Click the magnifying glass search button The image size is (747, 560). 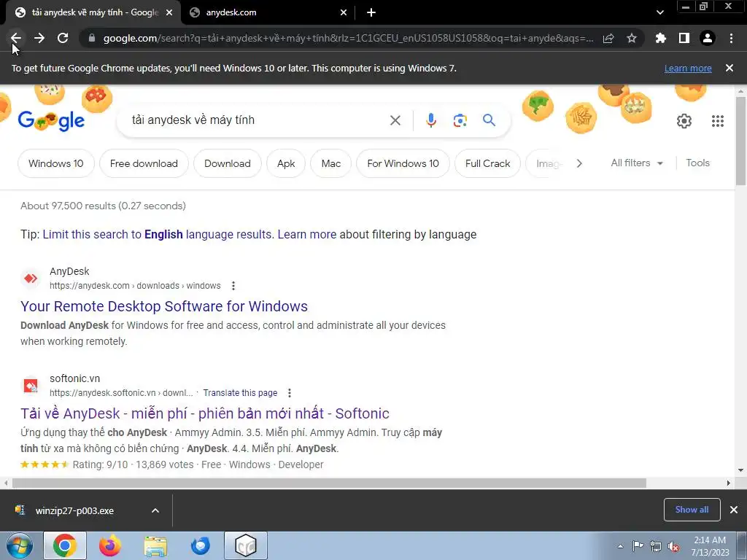[x=489, y=120]
